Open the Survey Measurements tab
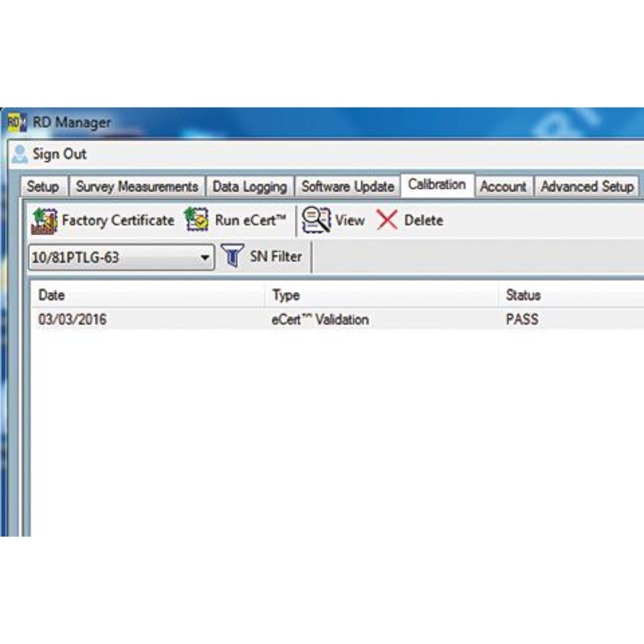 pyautogui.click(x=137, y=187)
